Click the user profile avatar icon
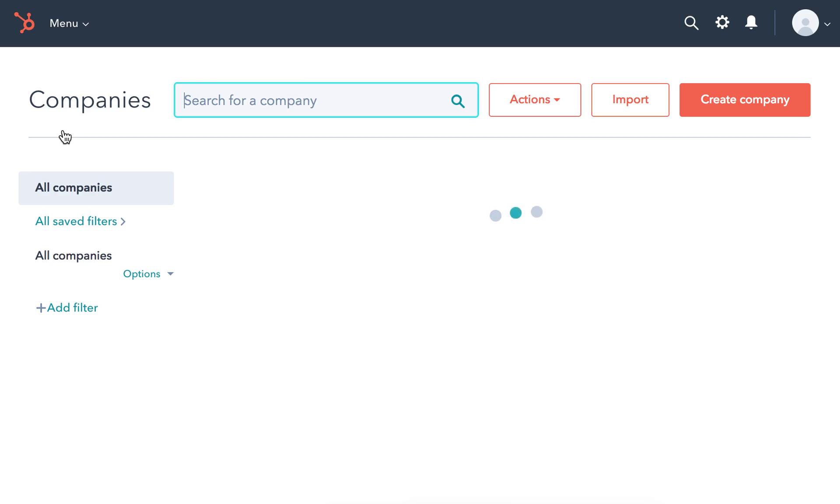The height and width of the screenshot is (504, 840). coord(806,23)
